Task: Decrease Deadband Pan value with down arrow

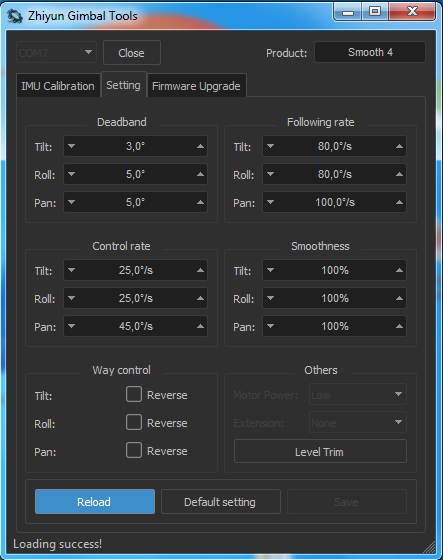Action: click(x=71, y=202)
